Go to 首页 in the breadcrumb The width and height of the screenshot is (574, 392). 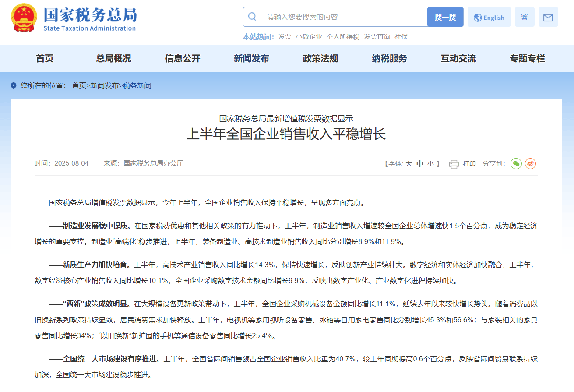(x=79, y=86)
